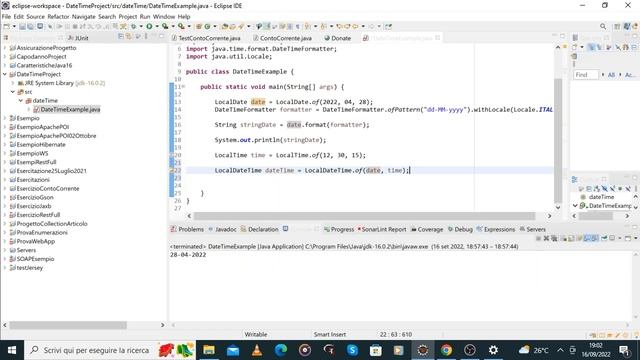The image size is (640, 360).
Task: Open the Run button dropdown arrow
Action: pyautogui.click(x=157, y=27)
